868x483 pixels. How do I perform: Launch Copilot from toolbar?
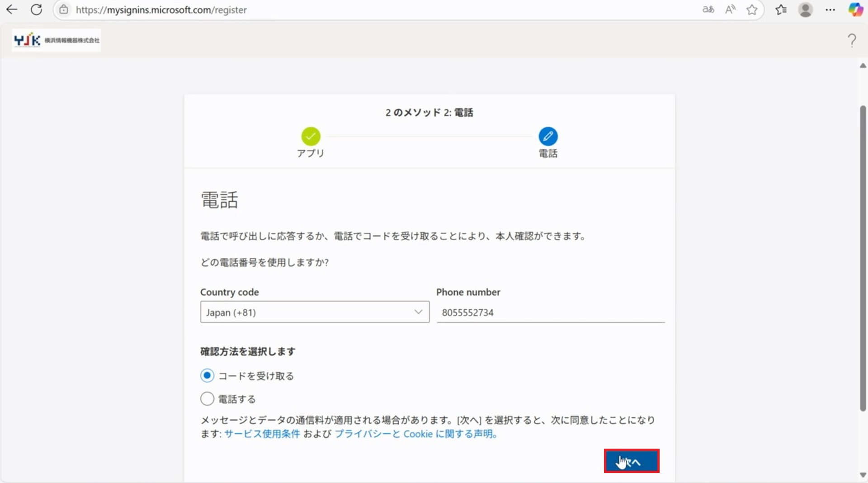tap(855, 9)
